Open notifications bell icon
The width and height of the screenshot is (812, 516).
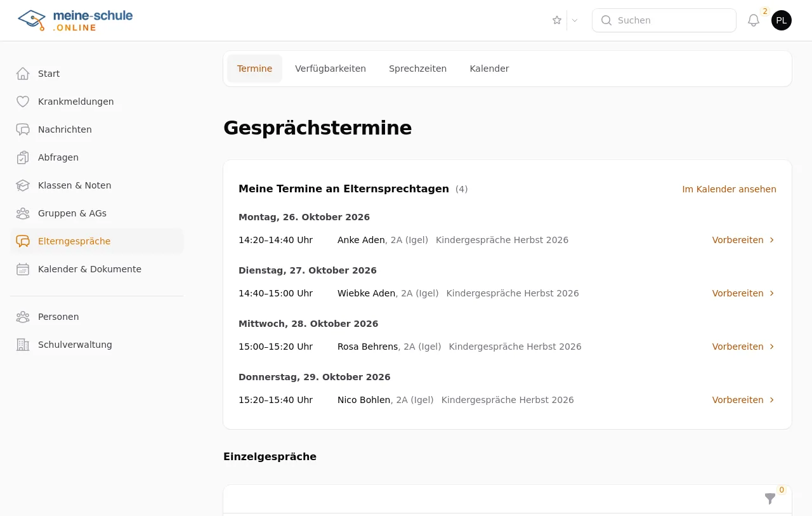coord(754,20)
